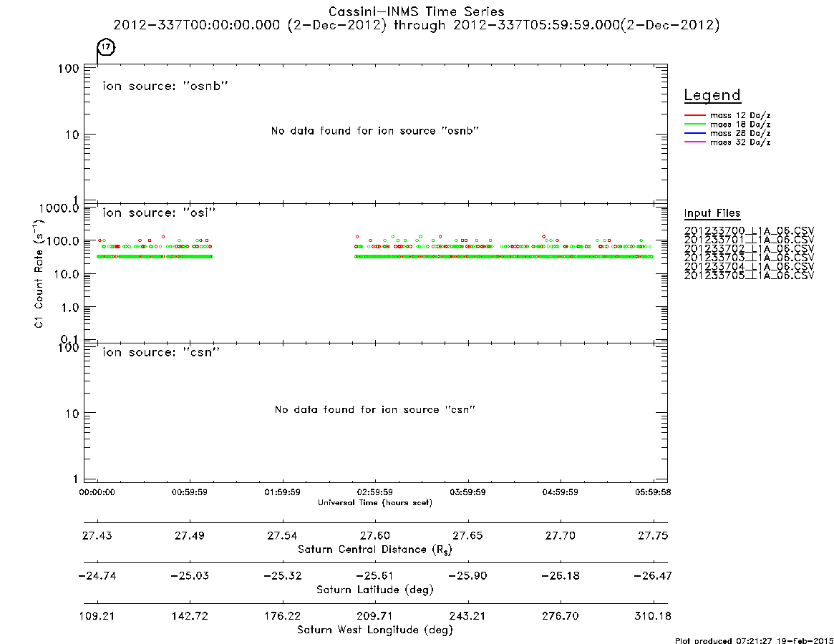Click the C1 Count Rate y-axis label
Viewport: 834px width, 644px height.
(x=39, y=273)
